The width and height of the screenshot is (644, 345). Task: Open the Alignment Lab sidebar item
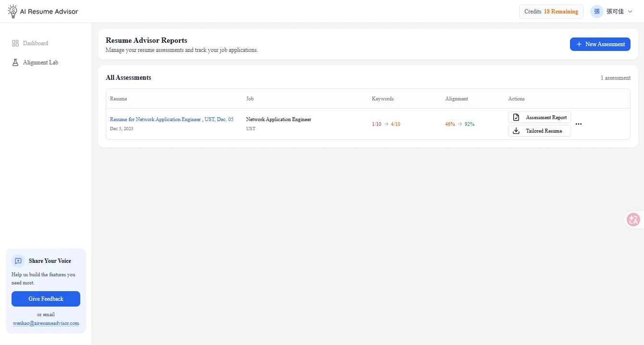pos(46,62)
